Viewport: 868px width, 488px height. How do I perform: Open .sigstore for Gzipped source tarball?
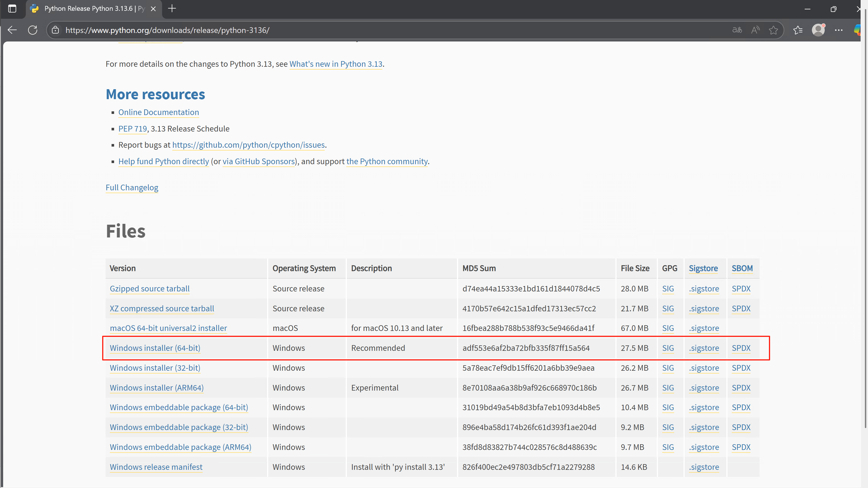[x=704, y=289]
